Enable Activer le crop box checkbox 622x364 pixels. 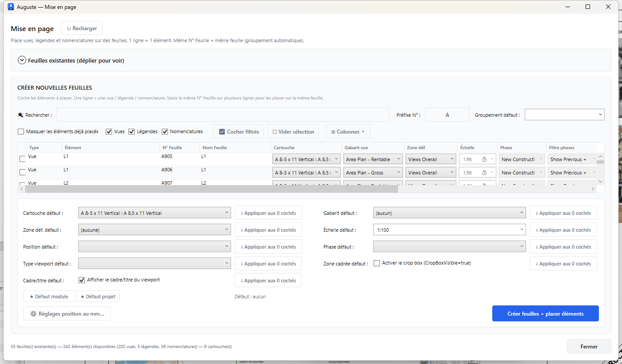[x=377, y=263]
